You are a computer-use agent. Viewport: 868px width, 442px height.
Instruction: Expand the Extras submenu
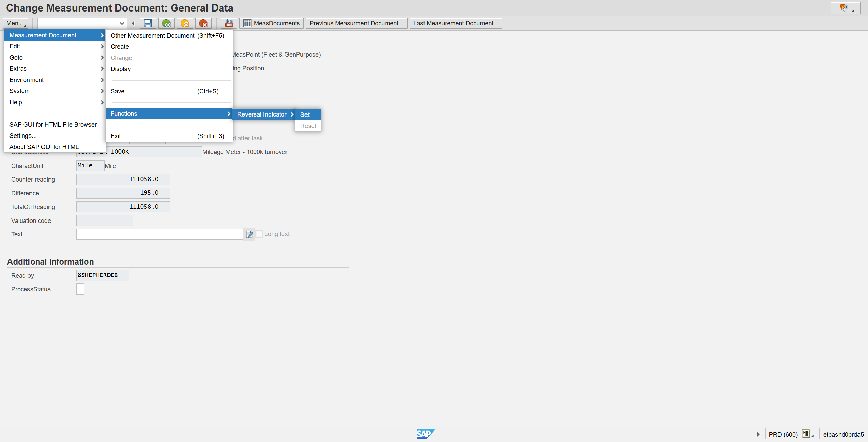tap(55, 69)
